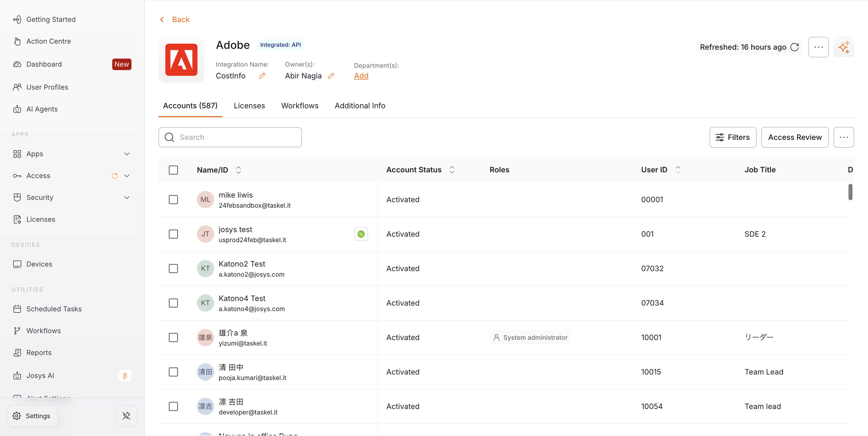The height and width of the screenshot is (436, 868).
Task: Select the developer@taskel.it row checkbox
Action: [173, 406]
